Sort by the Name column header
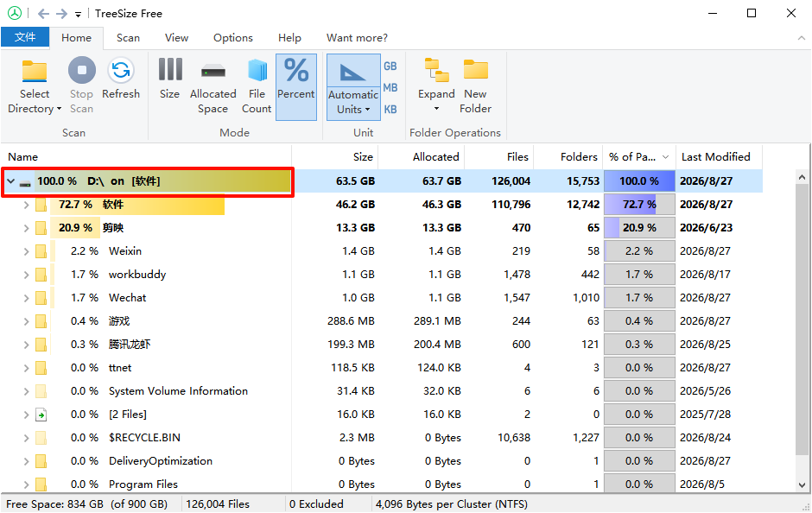The image size is (812, 513). [146, 157]
